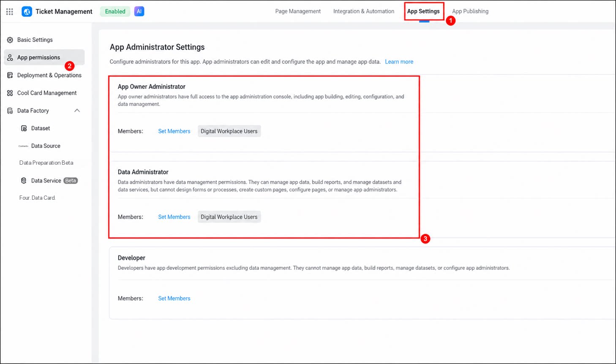The height and width of the screenshot is (364, 616).
Task: Open the app launcher grid icon
Action: (9, 11)
